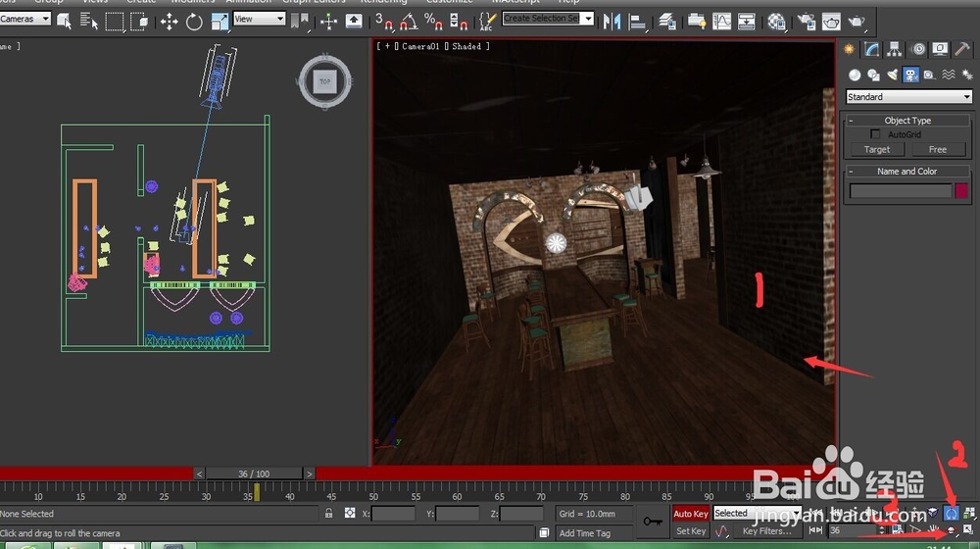Open Schematic View from toolbar
The width and height of the screenshot is (980, 549).
pos(746,22)
